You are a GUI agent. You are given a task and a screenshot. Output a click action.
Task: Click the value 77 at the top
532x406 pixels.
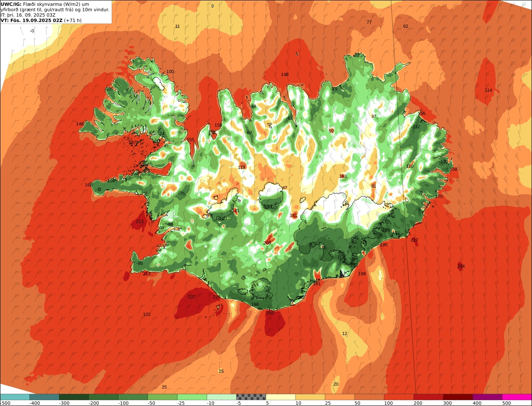[369, 22]
